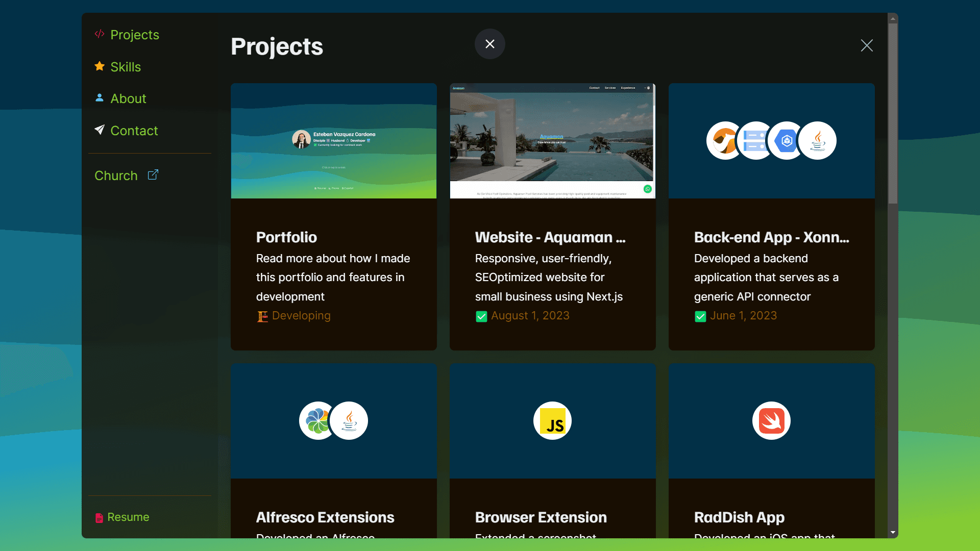Click the Alfresco flower logo icon
Viewport: 980px width, 551px height.
click(x=316, y=421)
